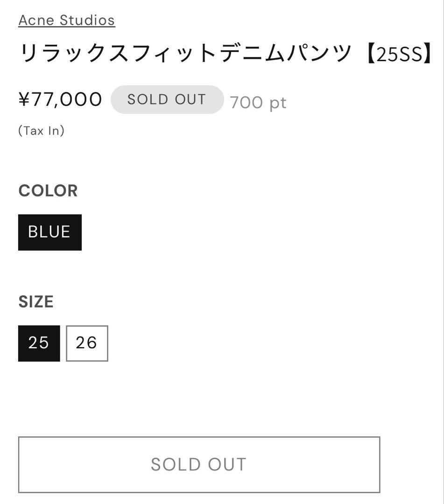Screen dimensions: 444x504
Task: Toggle size 26 selection
Action: (87, 343)
